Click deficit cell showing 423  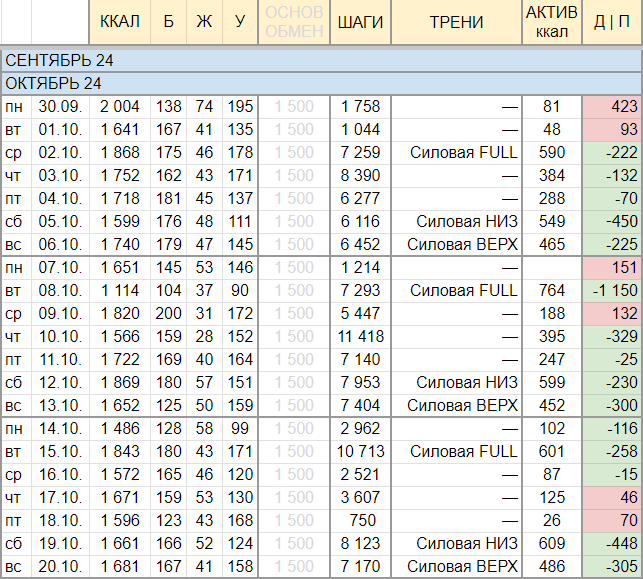point(612,107)
